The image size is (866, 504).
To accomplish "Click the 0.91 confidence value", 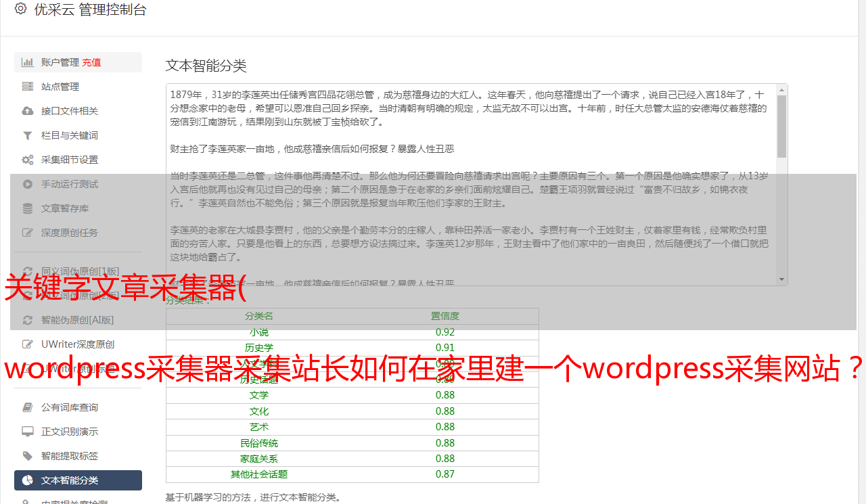I will (x=445, y=348).
